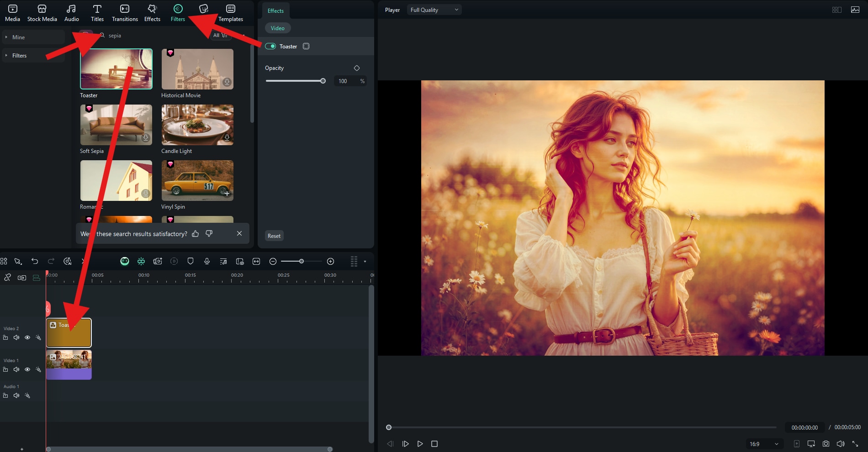Disable the Toaster effect toggle
Screen dimensions: 868x452
[270, 46]
